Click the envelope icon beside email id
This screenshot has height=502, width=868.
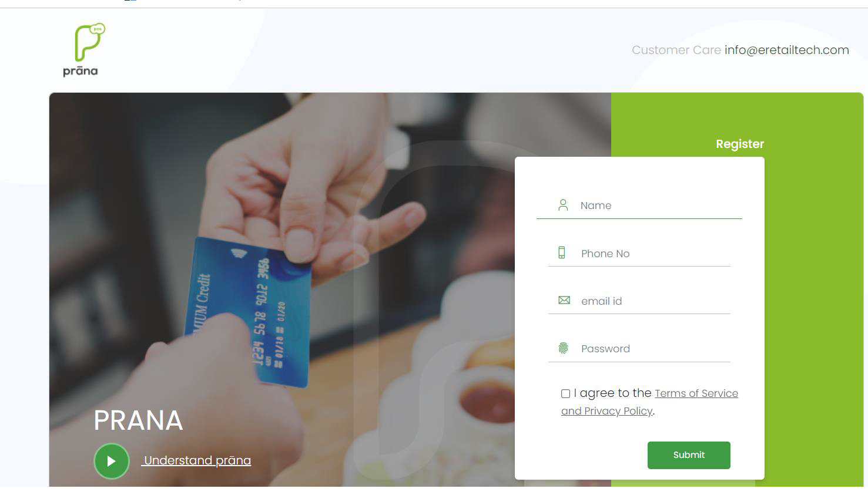click(564, 300)
